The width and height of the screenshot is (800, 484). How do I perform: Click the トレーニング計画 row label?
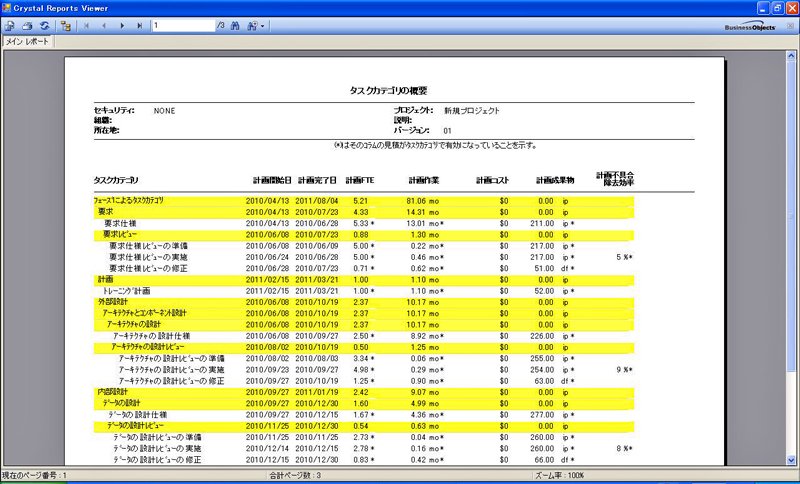[x=126, y=291]
